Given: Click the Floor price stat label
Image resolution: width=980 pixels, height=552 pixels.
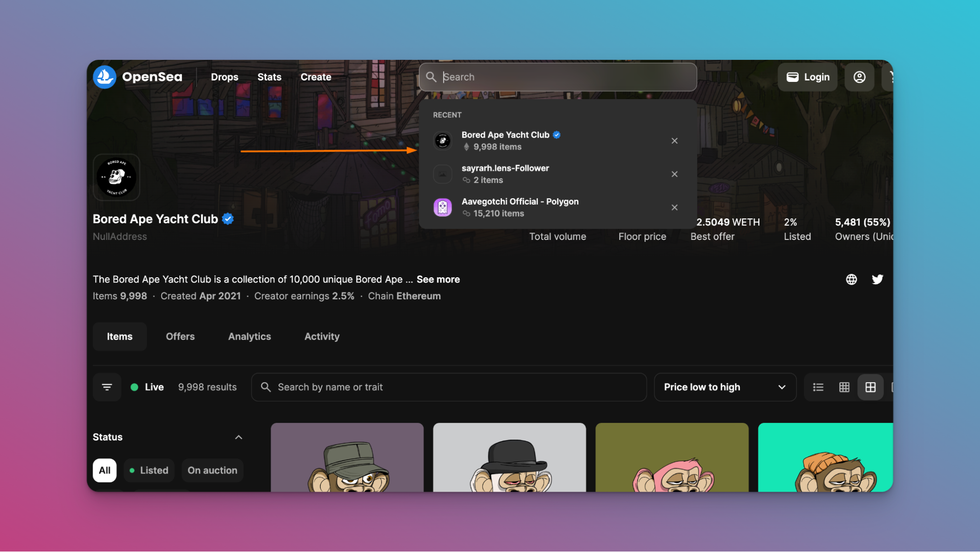Looking at the screenshot, I should [642, 237].
